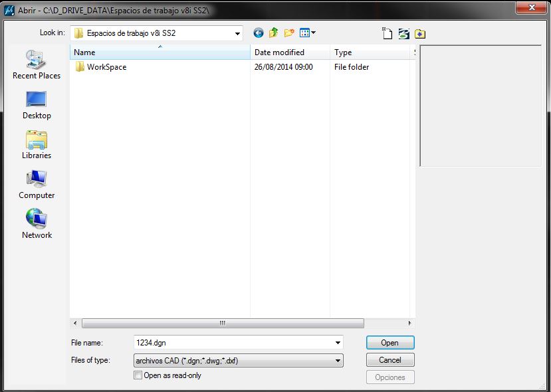Viewport: 551px width, 392px height.
Task: Expand the Look in dropdown
Action: coord(237,34)
